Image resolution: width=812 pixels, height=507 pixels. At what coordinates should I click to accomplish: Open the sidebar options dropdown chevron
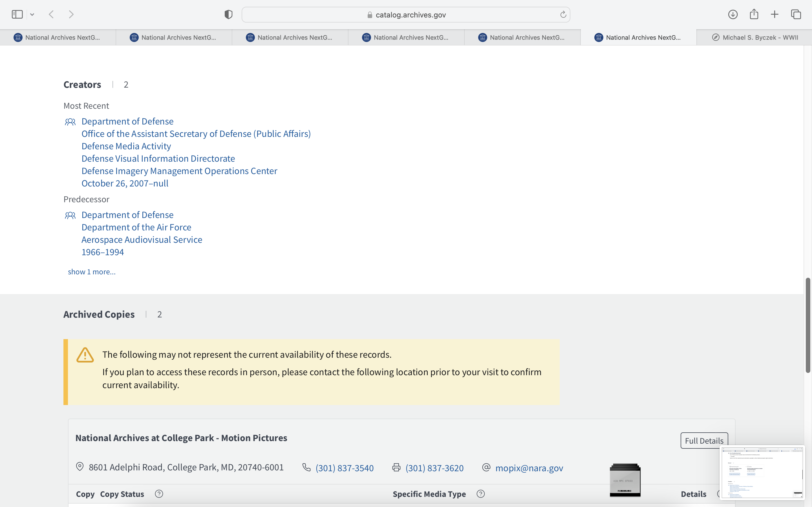pyautogui.click(x=32, y=14)
